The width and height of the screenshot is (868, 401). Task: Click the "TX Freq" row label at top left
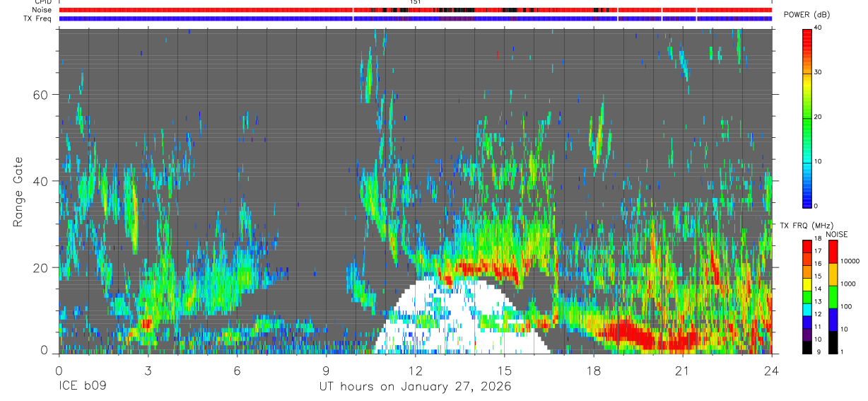click(x=37, y=18)
